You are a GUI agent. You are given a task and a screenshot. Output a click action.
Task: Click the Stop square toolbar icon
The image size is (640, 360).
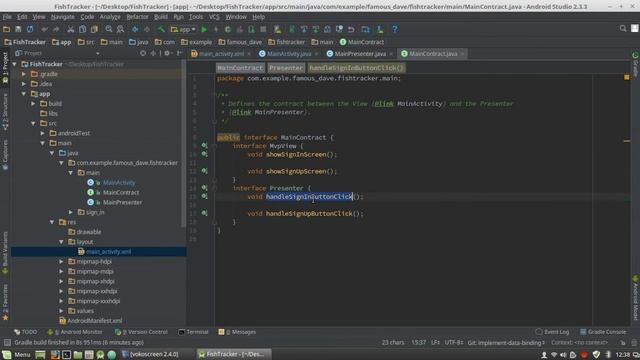(x=263, y=29)
